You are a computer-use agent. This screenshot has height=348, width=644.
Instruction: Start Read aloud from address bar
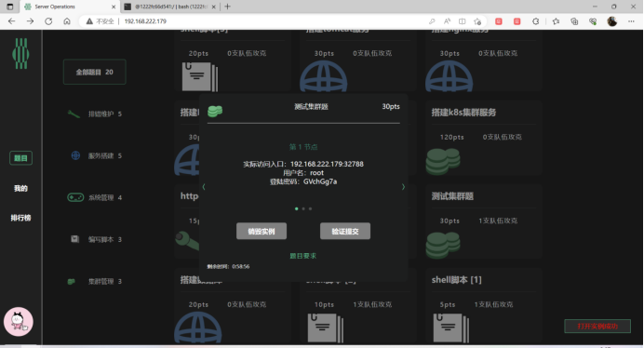447,21
